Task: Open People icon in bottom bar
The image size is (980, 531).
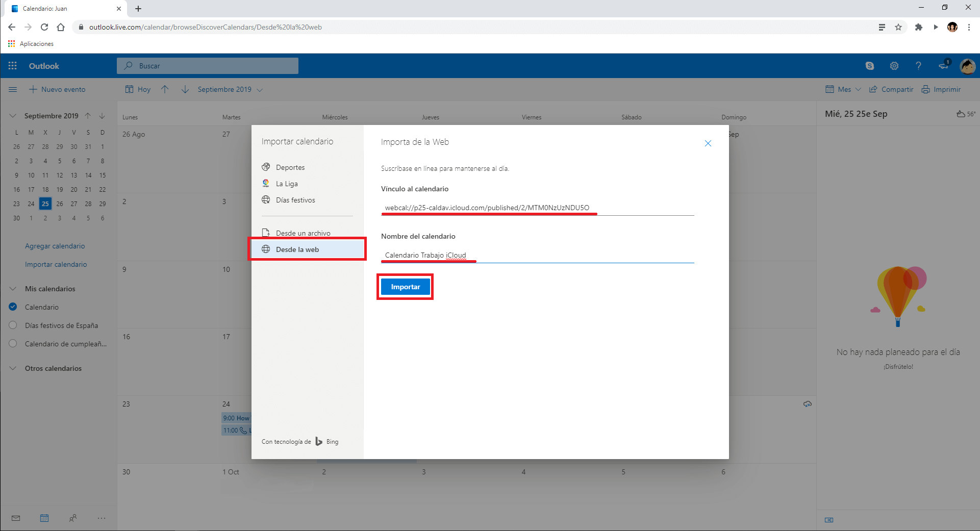Action: [x=73, y=518]
